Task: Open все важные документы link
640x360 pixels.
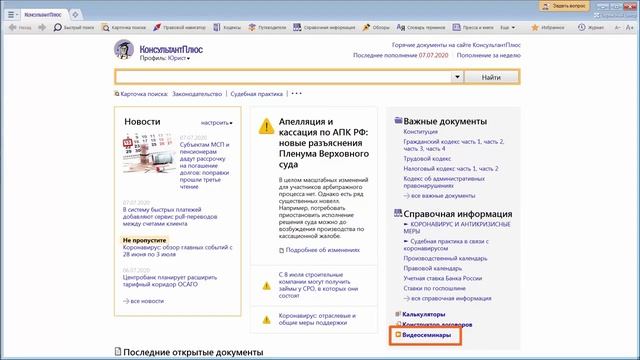Action: pos(439,196)
